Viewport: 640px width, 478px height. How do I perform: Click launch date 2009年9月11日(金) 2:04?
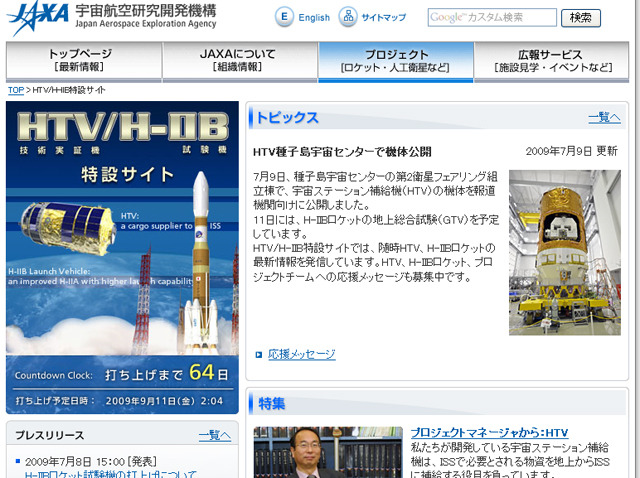click(164, 401)
